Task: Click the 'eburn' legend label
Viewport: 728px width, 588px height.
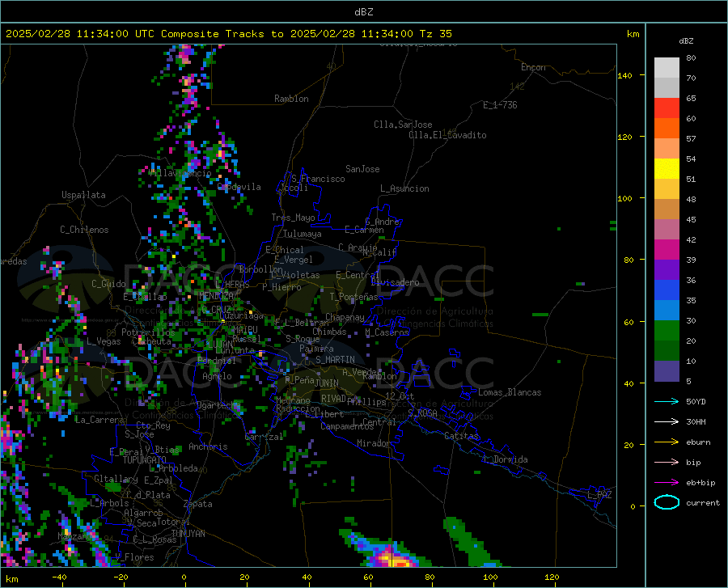Action: (x=698, y=442)
